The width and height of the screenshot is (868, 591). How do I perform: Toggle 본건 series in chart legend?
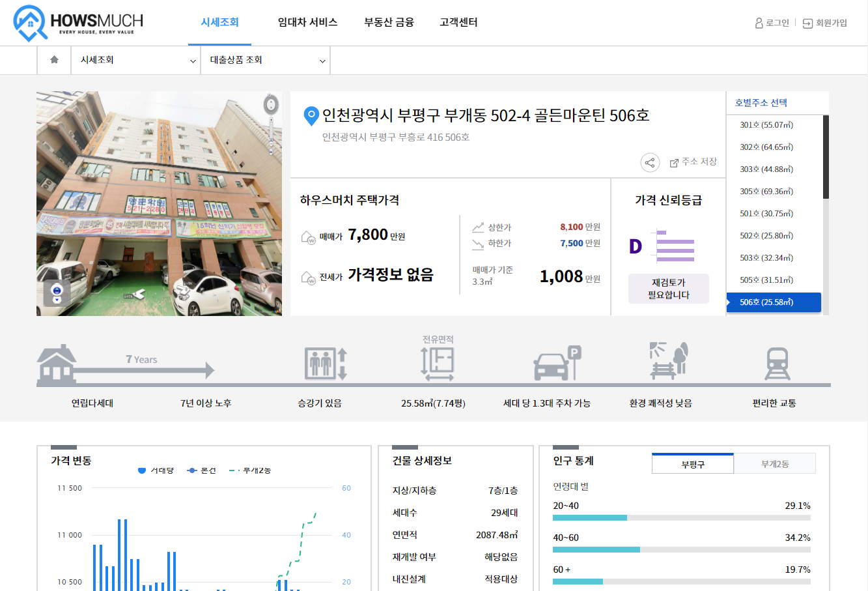202,470
